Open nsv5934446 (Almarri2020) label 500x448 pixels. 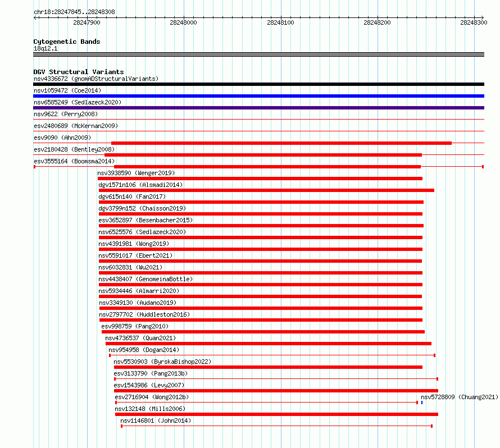[x=139, y=291]
